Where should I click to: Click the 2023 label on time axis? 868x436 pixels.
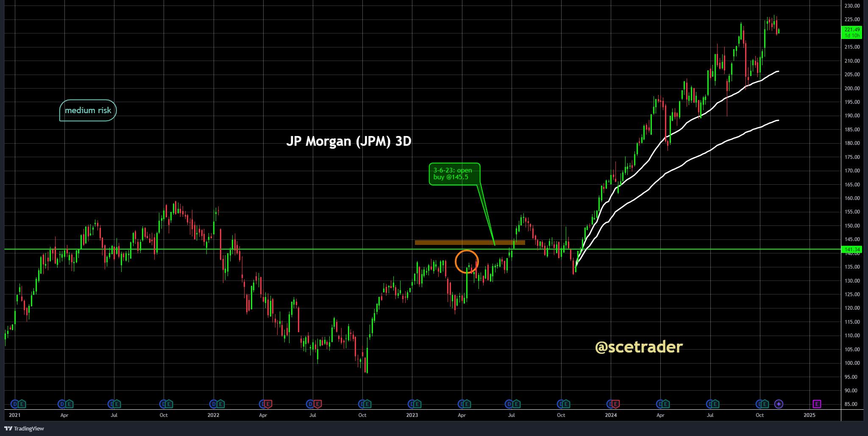pyautogui.click(x=412, y=415)
